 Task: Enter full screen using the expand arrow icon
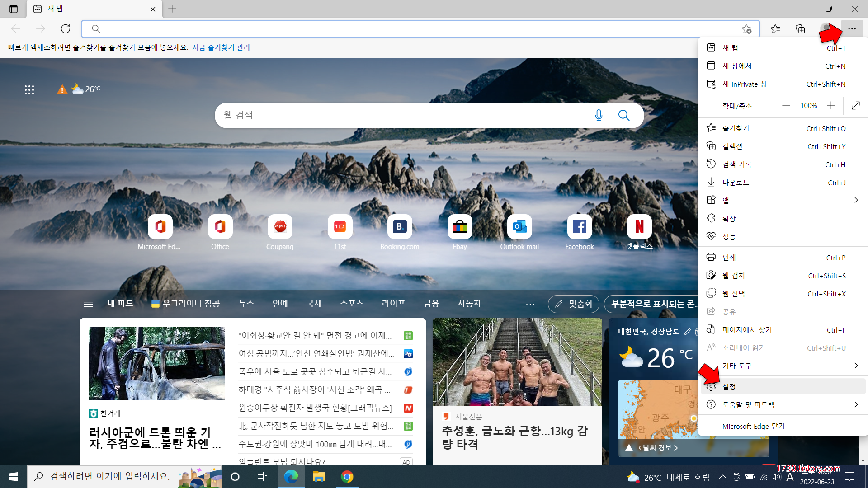click(x=855, y=105)
